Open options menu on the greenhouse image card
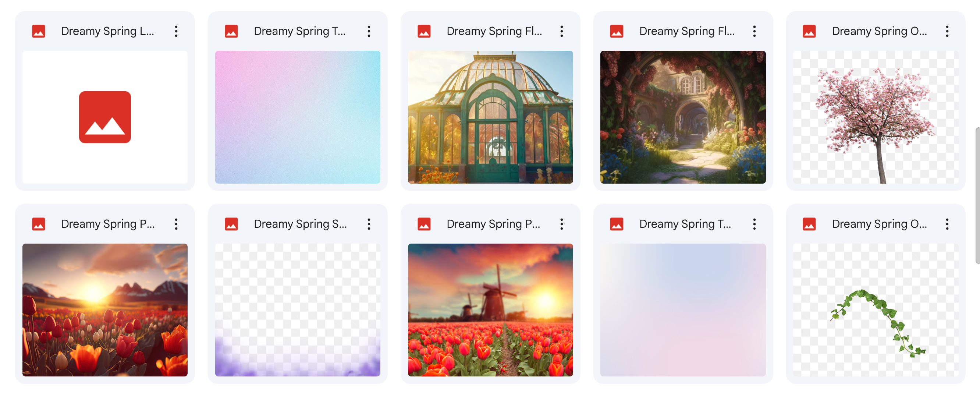The height and width of the screenshot is (393, 980). [x=561, y=31]
